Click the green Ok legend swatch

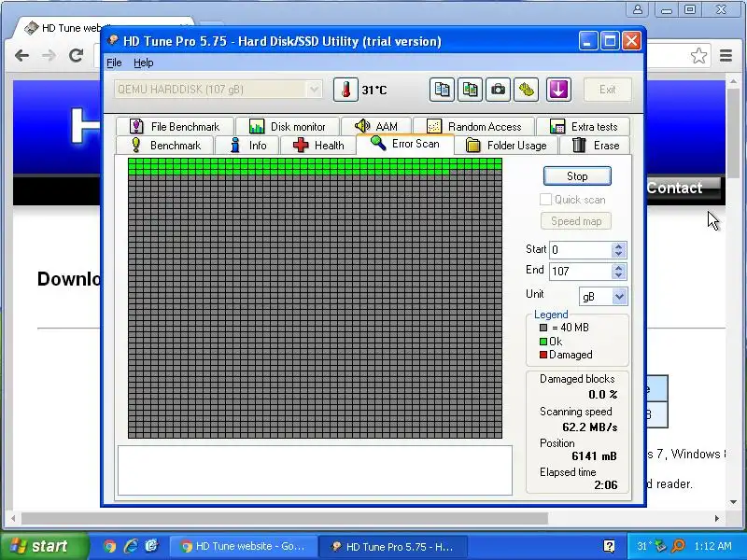(543, 342)
